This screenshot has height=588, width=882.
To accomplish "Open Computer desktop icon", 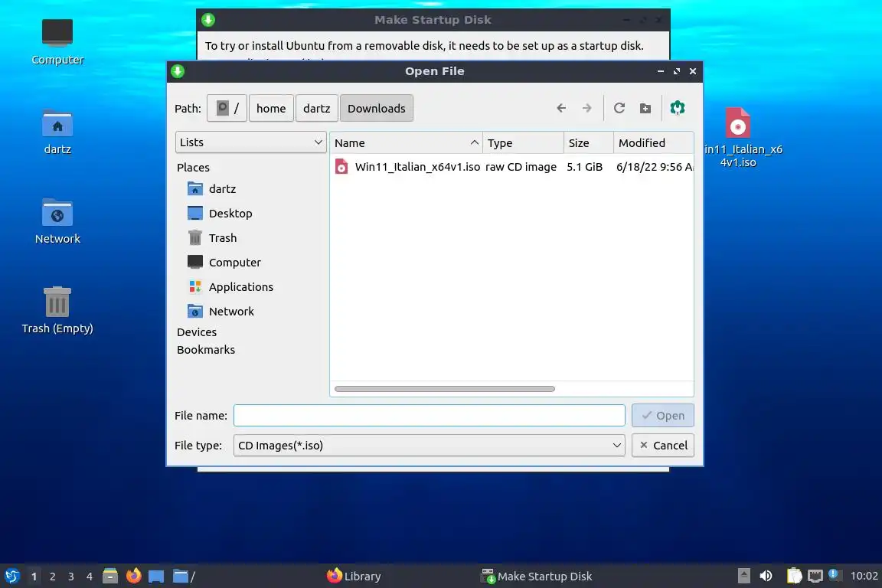I will pos(57,41).
